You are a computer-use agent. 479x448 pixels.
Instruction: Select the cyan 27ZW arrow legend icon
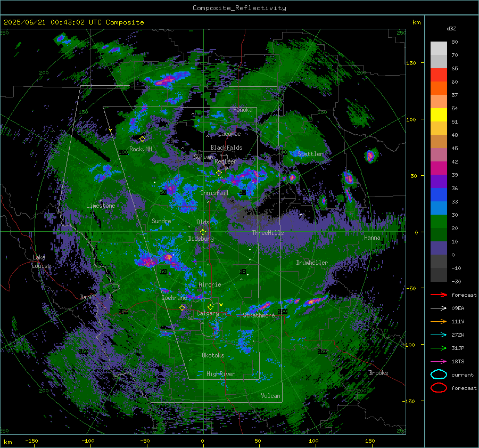(439, 335)
